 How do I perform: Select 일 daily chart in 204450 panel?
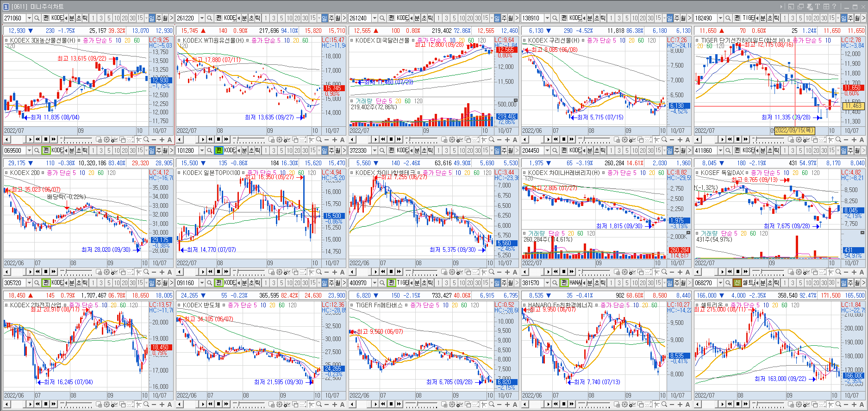click(670, 150)
